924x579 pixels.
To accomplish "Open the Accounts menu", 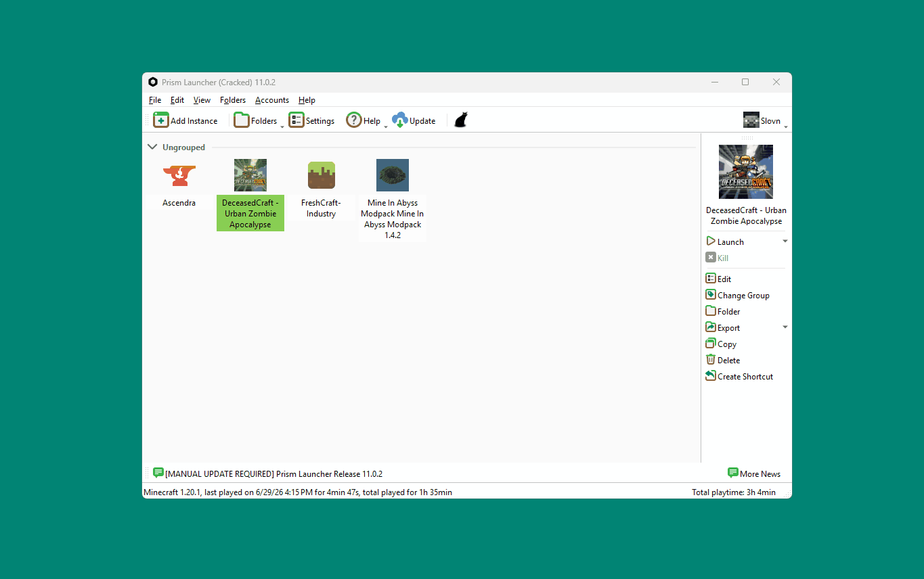I will [x=272, y=100].
